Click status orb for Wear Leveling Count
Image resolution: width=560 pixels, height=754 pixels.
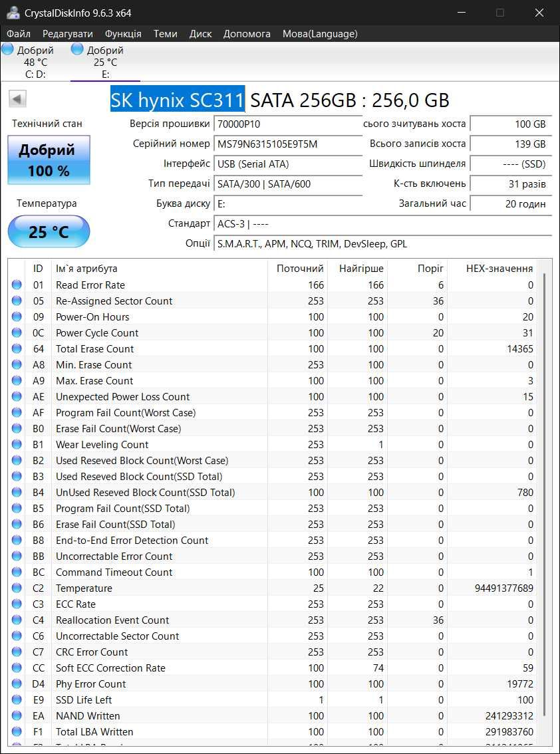click(17, 444)
